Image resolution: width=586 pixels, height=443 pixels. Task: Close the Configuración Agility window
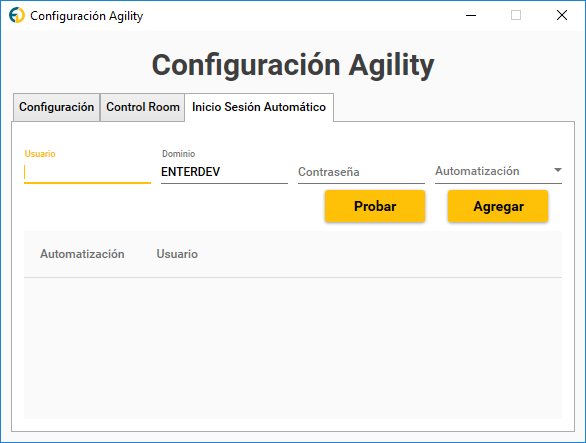tap(562, 15)
